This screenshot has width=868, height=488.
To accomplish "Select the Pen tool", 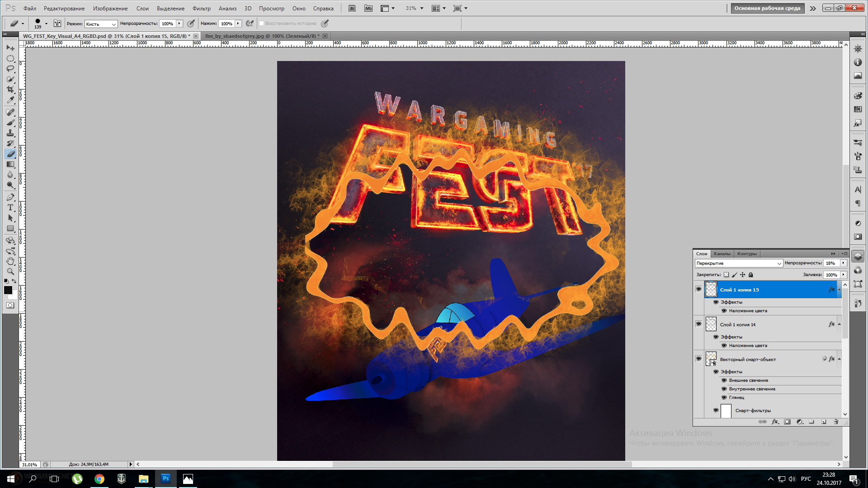I will tap(10, 197).
